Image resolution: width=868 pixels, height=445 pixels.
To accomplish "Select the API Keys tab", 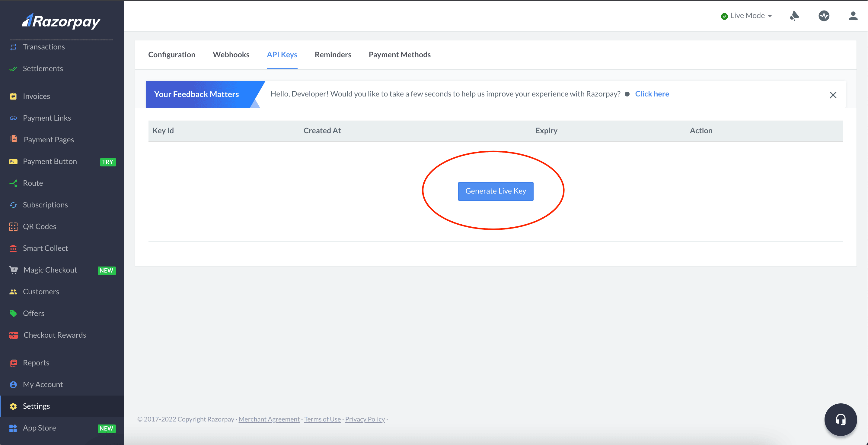I will pos(282,55).
